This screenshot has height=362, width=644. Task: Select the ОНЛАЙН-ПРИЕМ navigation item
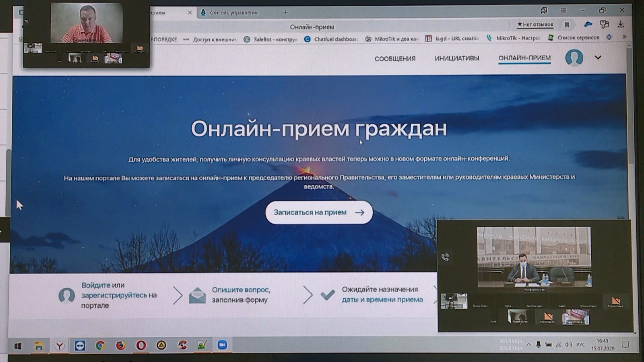pyautogui.click(x=524, y=58)
